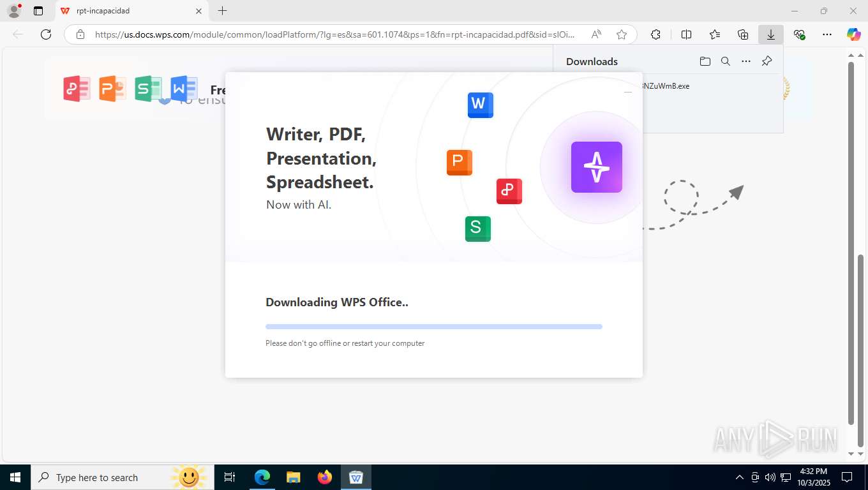The image size is (868, 490).
Task: View site information lock icon
Action: [x=80, y=34]
